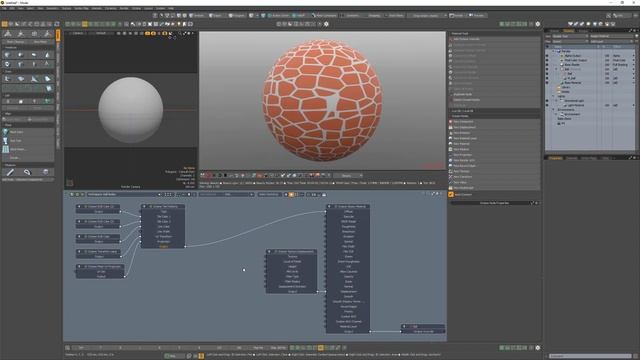The height and width of the screenshot is (360, 640).
Task: Click the gear icon in bottom toolbar
Action: pos(538,348)
